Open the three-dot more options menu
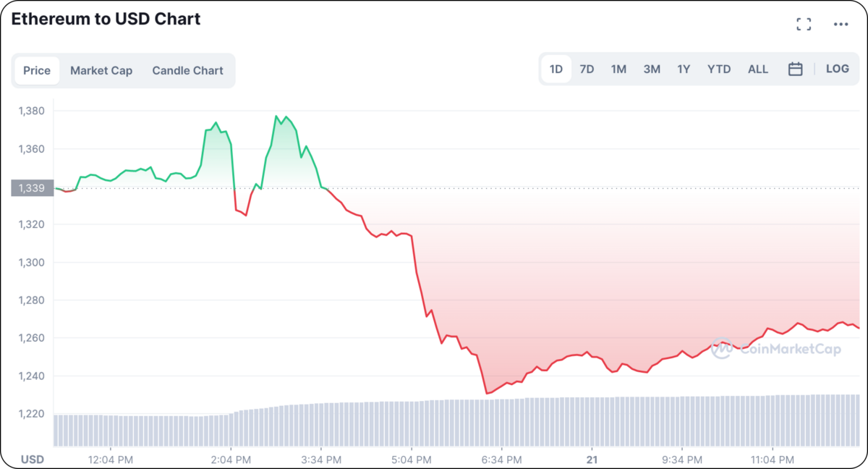This screenshot has height=469, width=868. (841, 25)
